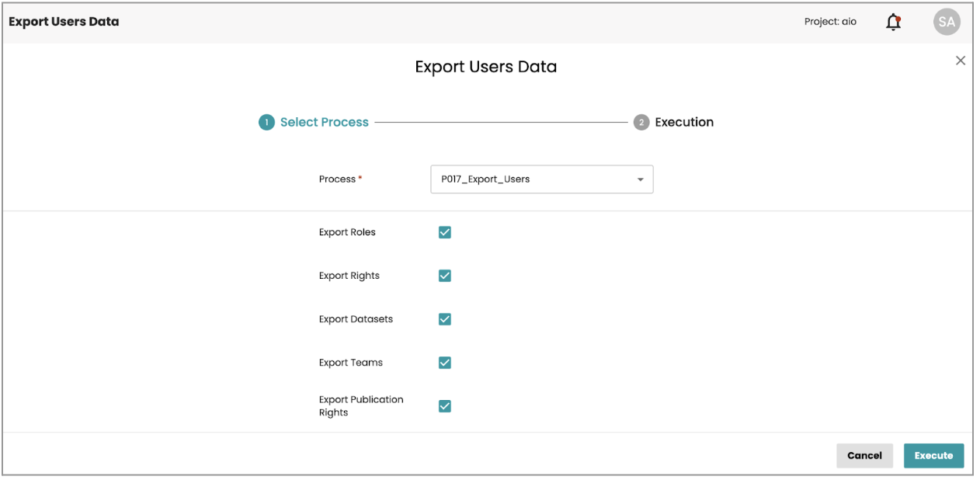This screenshot has width=980, height=480.
Task: Run the export with the Execute button
Action: click(933, 456)
